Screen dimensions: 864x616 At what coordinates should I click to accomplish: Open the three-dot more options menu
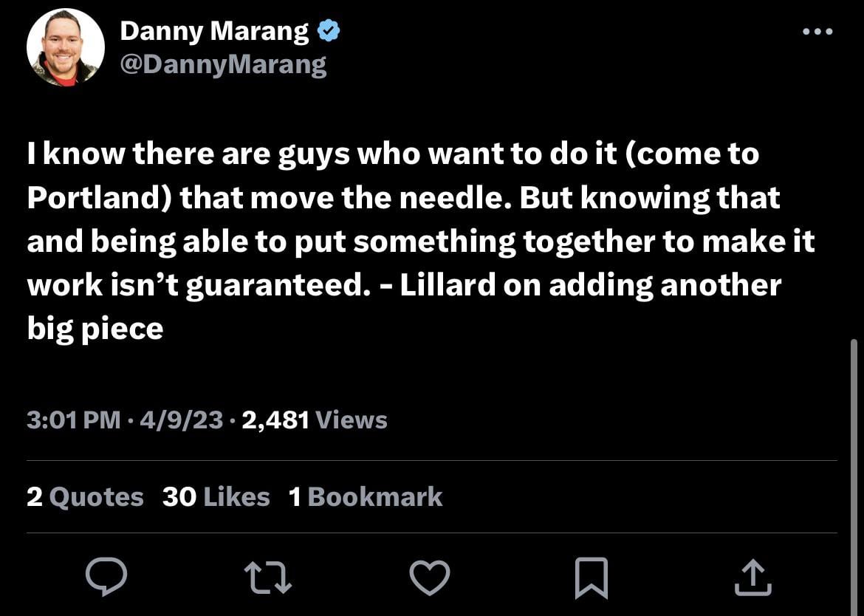coord(818,32)
